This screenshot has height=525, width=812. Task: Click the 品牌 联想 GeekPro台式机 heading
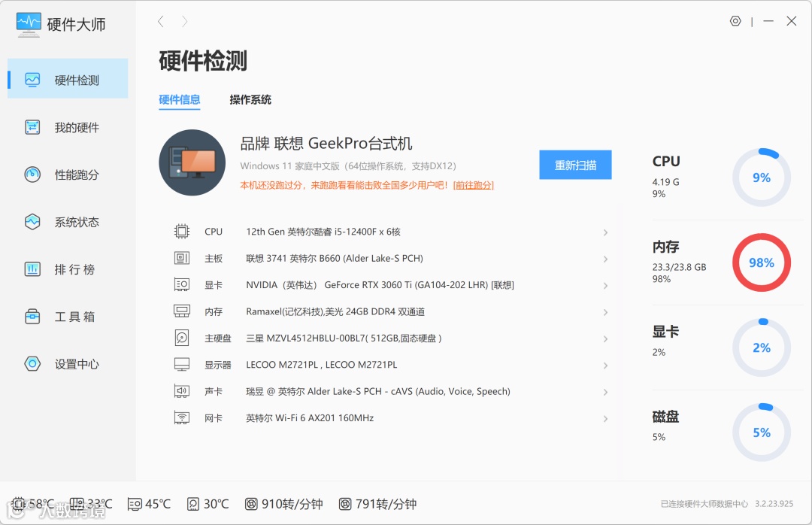tap(326, 144)
